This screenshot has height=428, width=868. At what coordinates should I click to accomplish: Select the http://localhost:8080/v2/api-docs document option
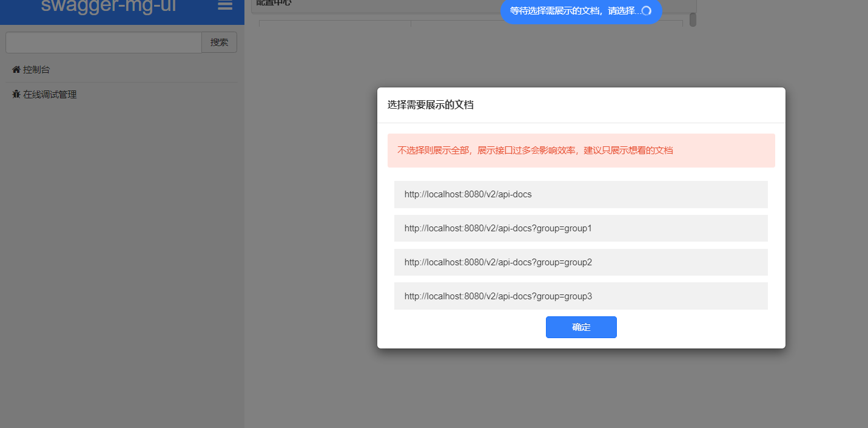580,194
